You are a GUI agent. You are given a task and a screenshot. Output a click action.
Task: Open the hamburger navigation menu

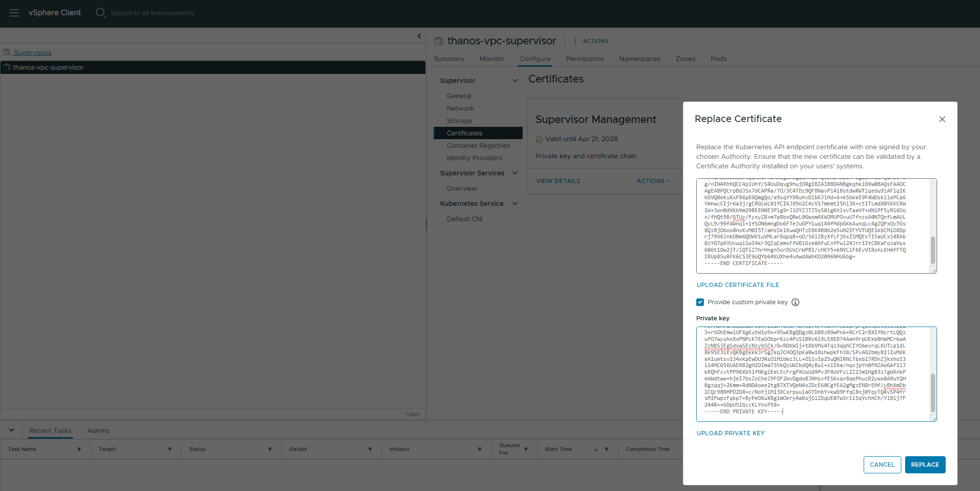[14, 13]
